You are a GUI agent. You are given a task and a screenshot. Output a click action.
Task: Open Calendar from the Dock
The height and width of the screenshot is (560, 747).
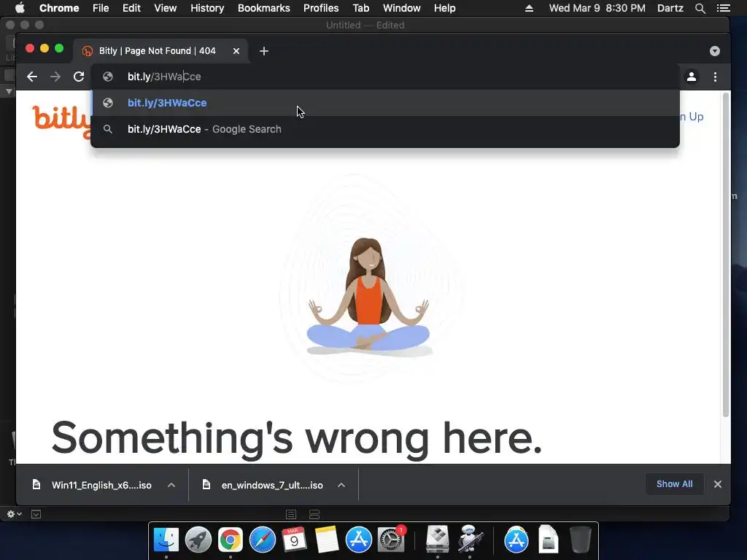(294, 540)
